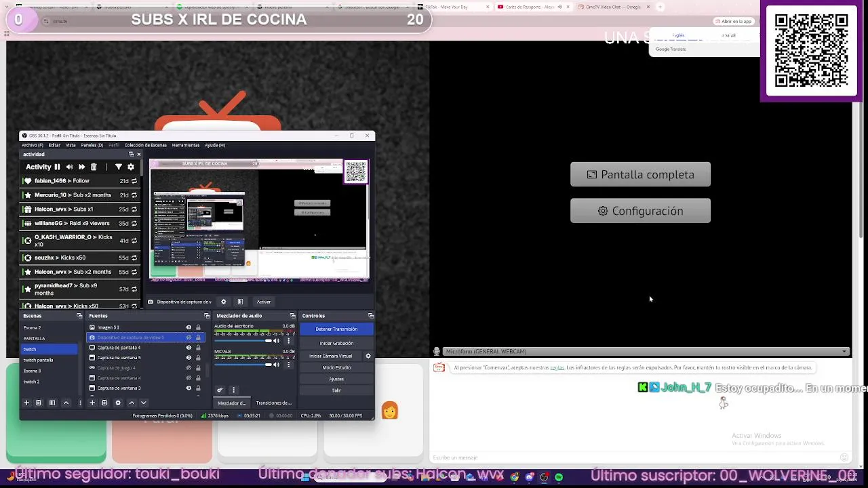Move the selected source up in Fuentes
Screen dimensions: 868x488
click(132, 403)
